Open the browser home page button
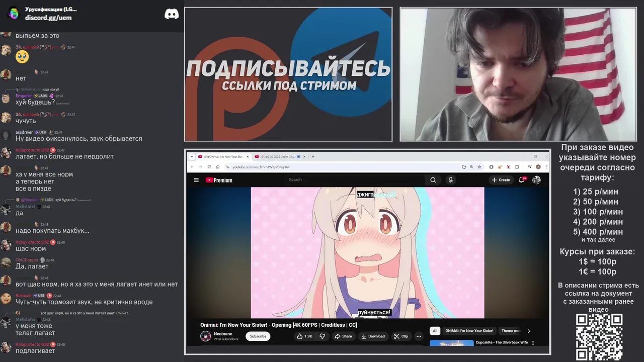This screenshot has width=644, height=362. pos(217,167)
